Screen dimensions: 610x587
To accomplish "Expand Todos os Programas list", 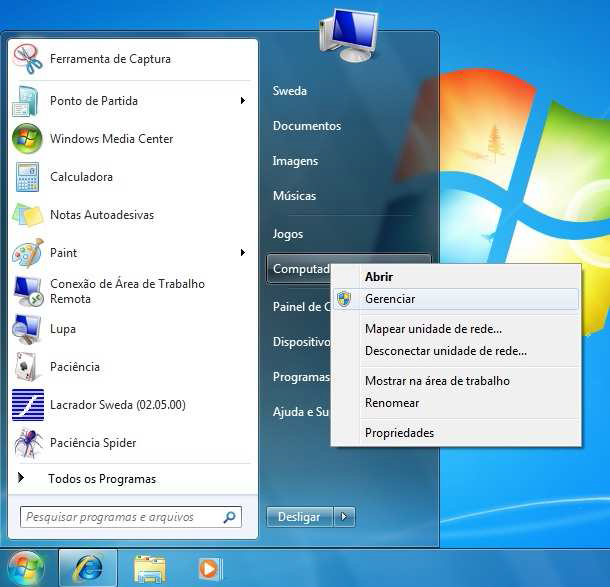I will click(x=101, y=479).
